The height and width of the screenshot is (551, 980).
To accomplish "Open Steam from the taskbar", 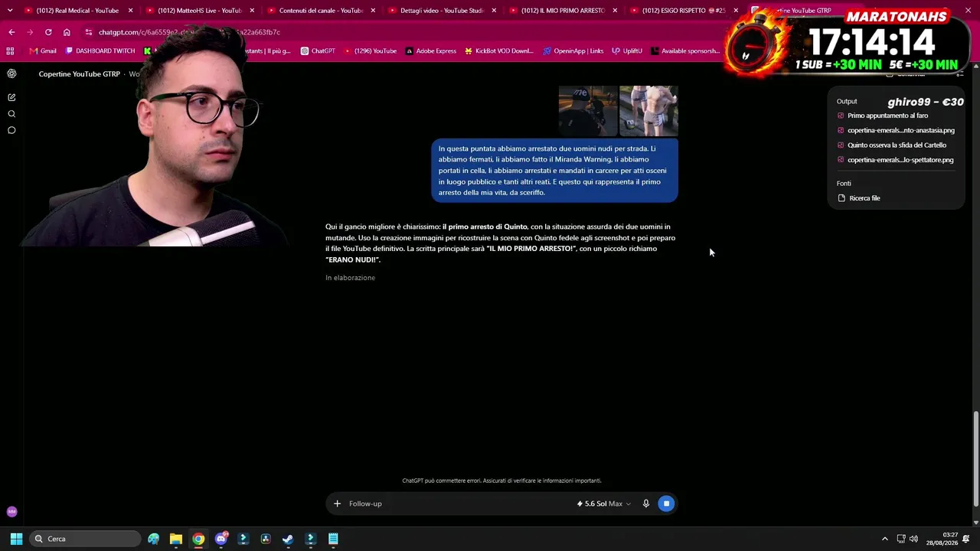I will point(288,539).
